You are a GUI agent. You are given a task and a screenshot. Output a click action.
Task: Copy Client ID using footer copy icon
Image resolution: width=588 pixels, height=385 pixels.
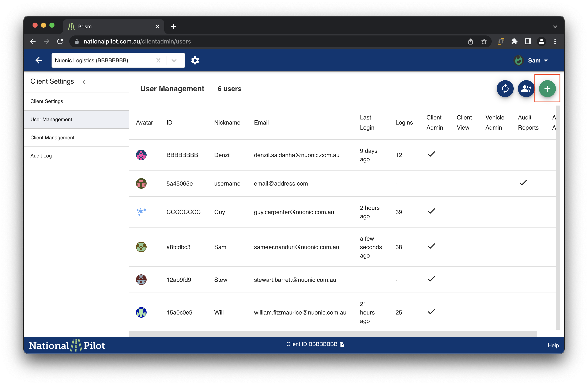[342, 344]
